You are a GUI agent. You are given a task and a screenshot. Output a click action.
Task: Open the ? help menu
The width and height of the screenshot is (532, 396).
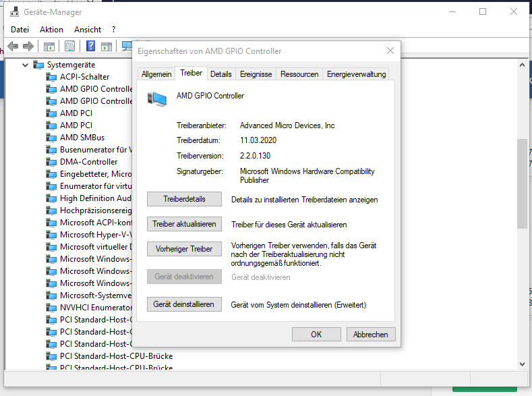click(114, 30)
